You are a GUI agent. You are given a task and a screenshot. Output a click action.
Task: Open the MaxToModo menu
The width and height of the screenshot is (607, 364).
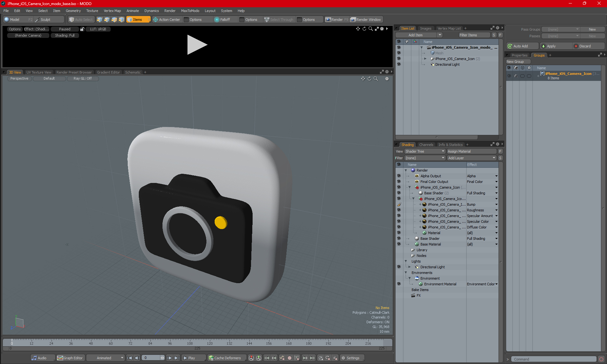click(x=190, y=11)
